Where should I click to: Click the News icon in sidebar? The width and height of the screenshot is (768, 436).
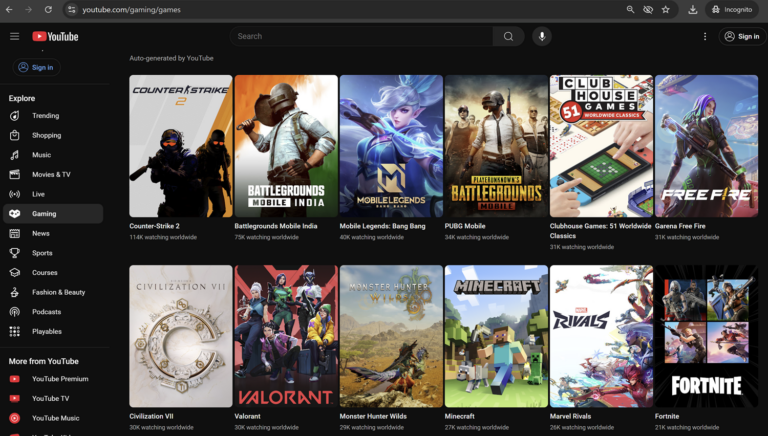15,233
